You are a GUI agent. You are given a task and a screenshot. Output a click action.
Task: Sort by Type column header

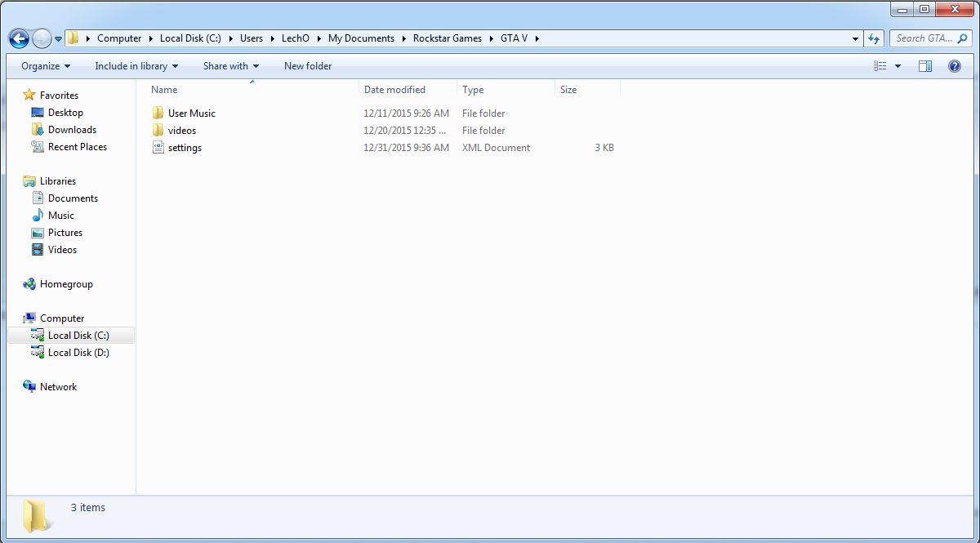pyautogui.click(x=506, y=90)
